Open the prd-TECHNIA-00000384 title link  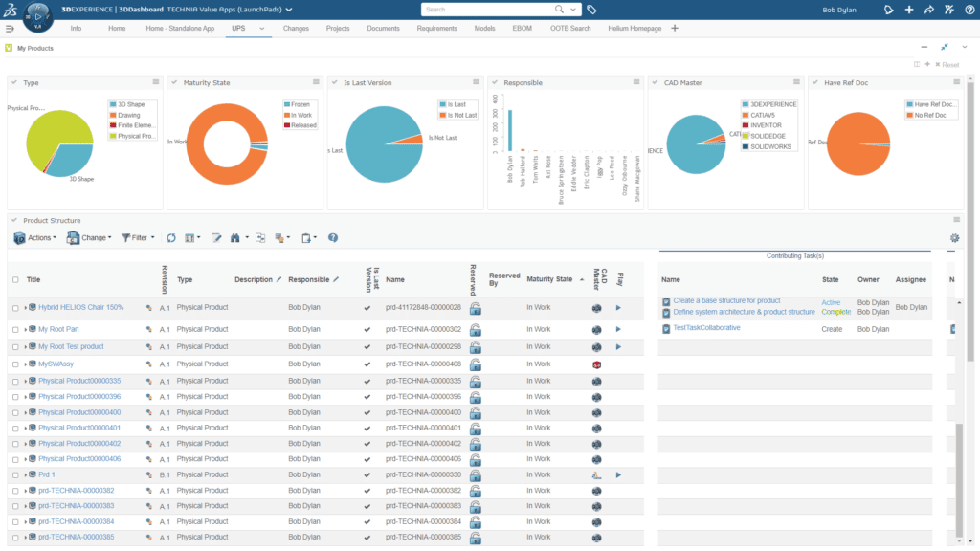pos(77,521)
